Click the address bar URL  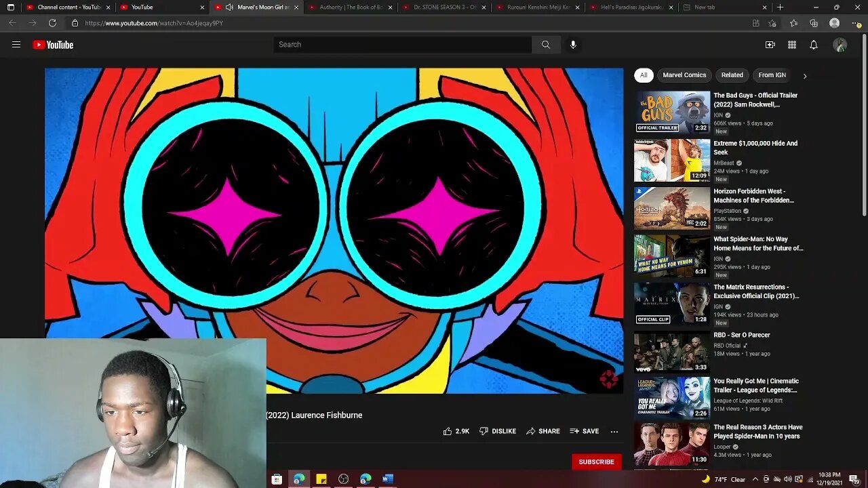(x=154, y=23)
